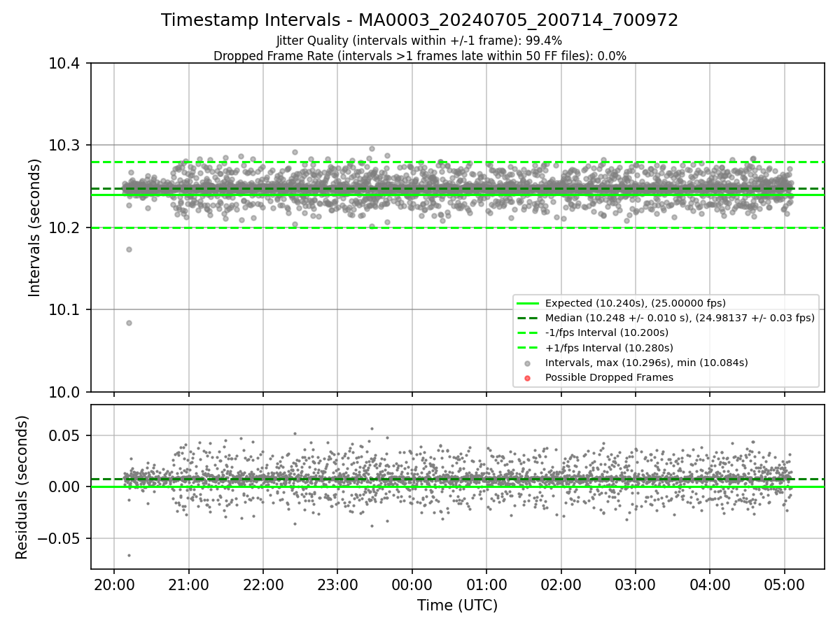Click the 01:00 time tick label
Image resolution: width=840 pixels, height=630 pixels.
coord(486,584)
